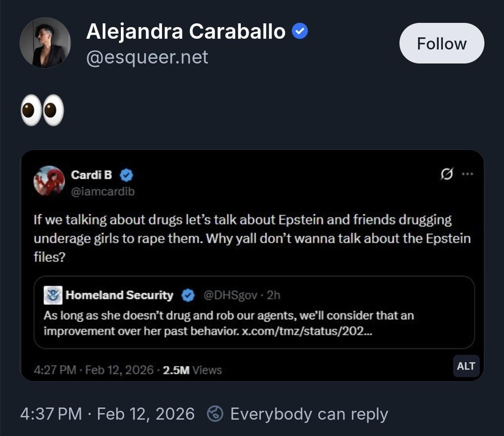504x436 pixels.
Task: Open the @esqueer.net handle link
Action: [147, 57]
